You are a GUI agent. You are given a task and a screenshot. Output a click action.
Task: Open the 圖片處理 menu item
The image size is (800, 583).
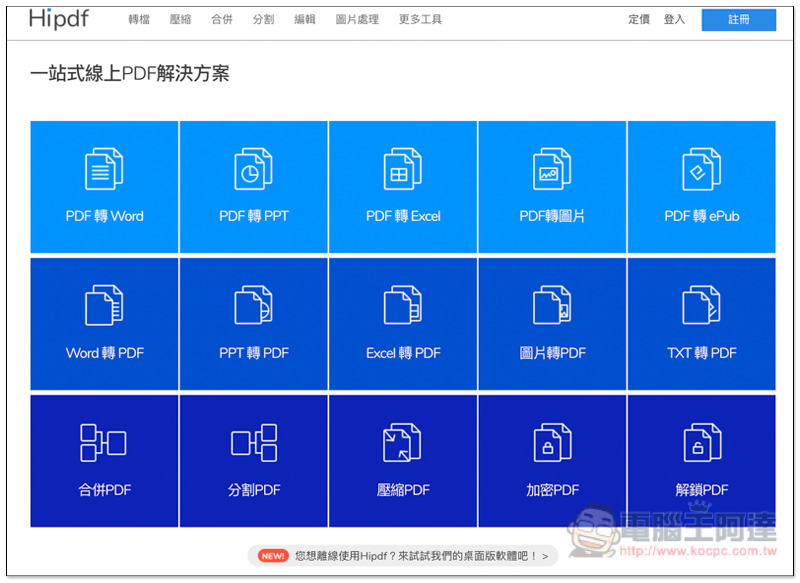point(357,19)
